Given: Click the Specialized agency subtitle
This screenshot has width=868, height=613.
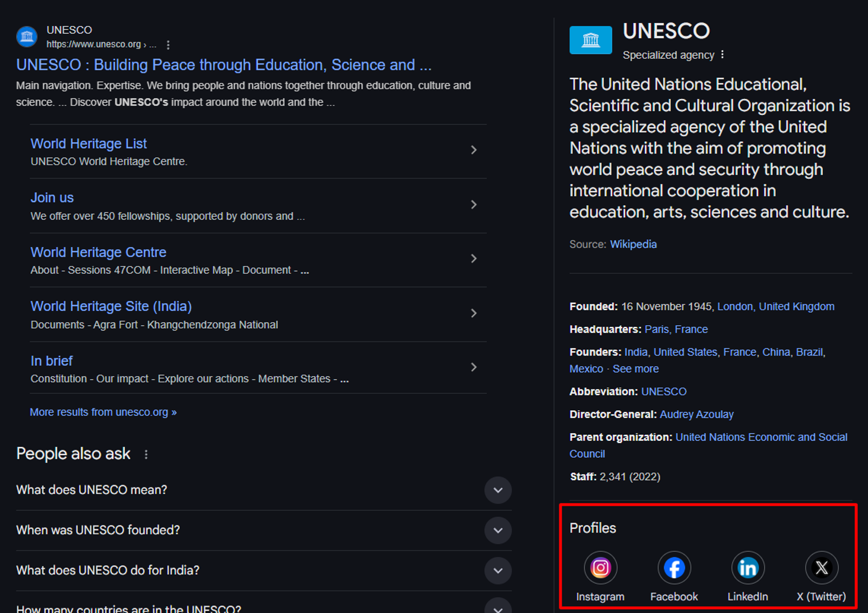Looking at the screenshot, I should [x=668, y=55].
